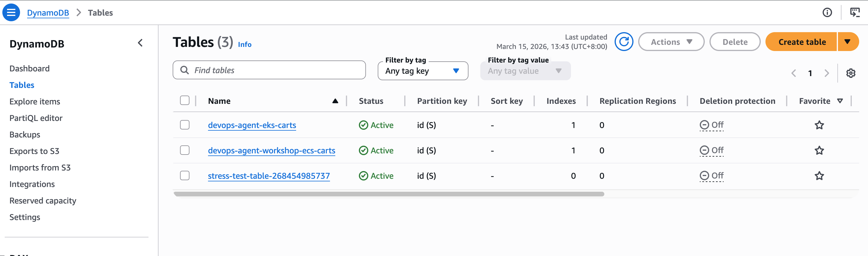Check the devops-agent-workshop-ecs-carts row checkbox

[185, 150]
